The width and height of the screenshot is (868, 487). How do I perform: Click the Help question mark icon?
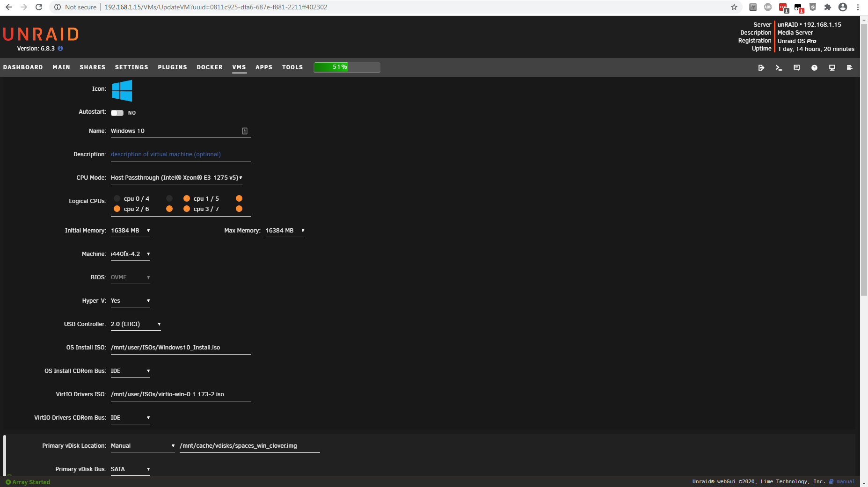pyautogui.click(x=814, y=68)
